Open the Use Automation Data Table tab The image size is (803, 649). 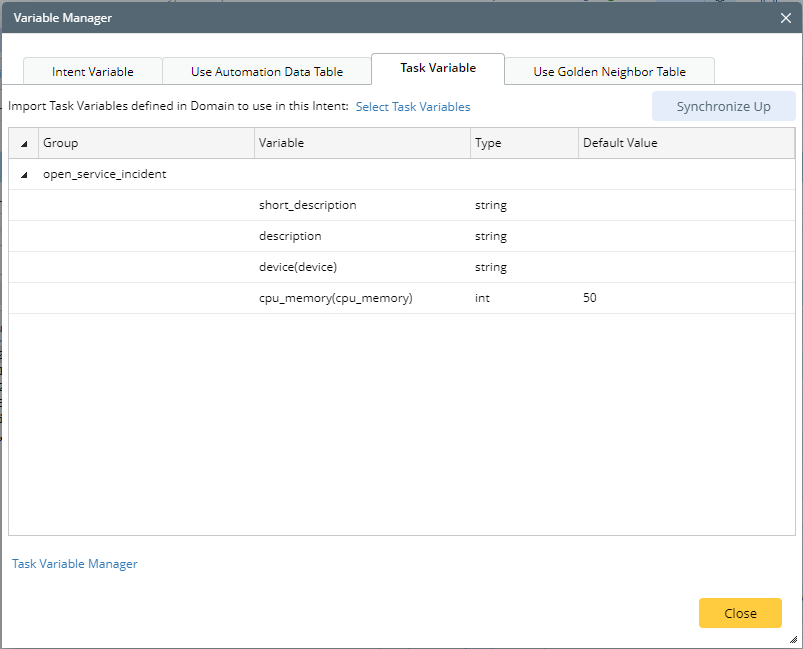[x=266, y=72]
